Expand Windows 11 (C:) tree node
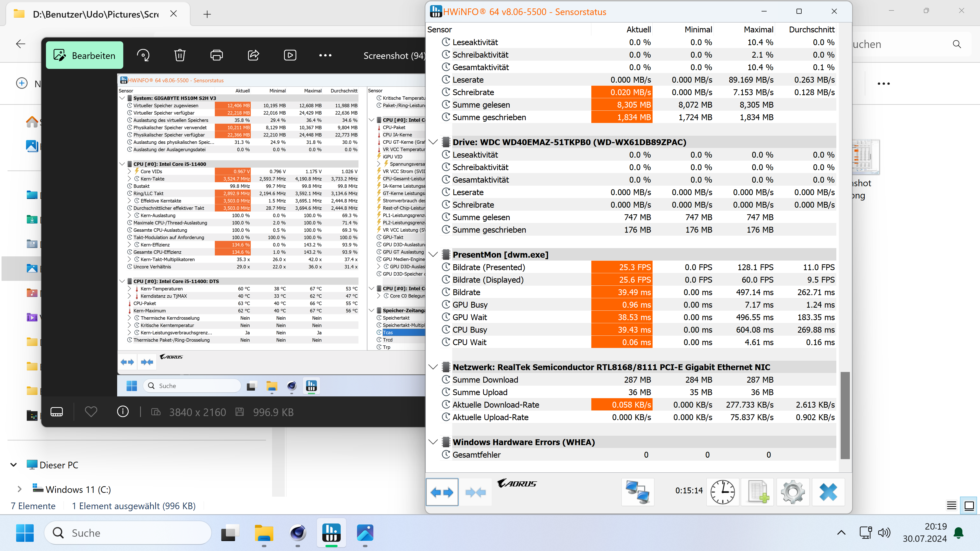This screenshot has height=551, width=980. [19, 490]
